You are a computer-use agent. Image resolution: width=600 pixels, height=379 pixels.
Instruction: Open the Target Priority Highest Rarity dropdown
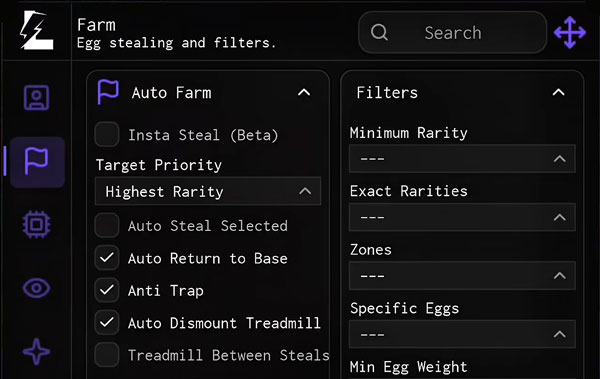tap(208, 191)
